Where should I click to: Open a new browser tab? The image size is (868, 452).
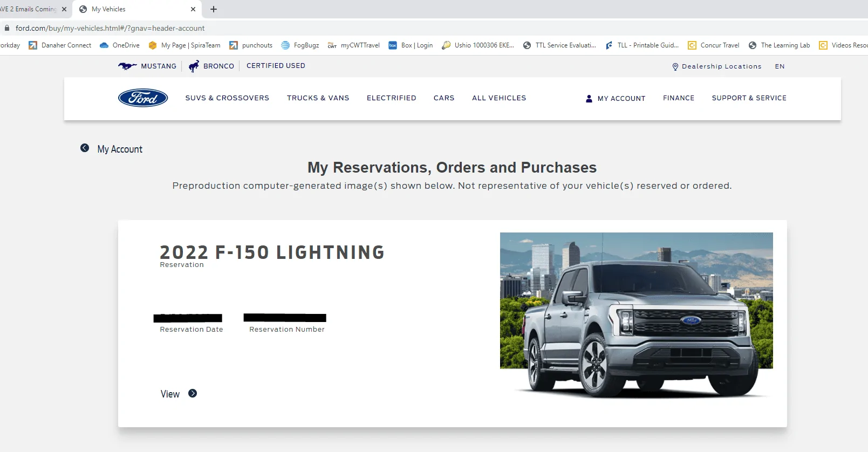(x=214, y=9)
